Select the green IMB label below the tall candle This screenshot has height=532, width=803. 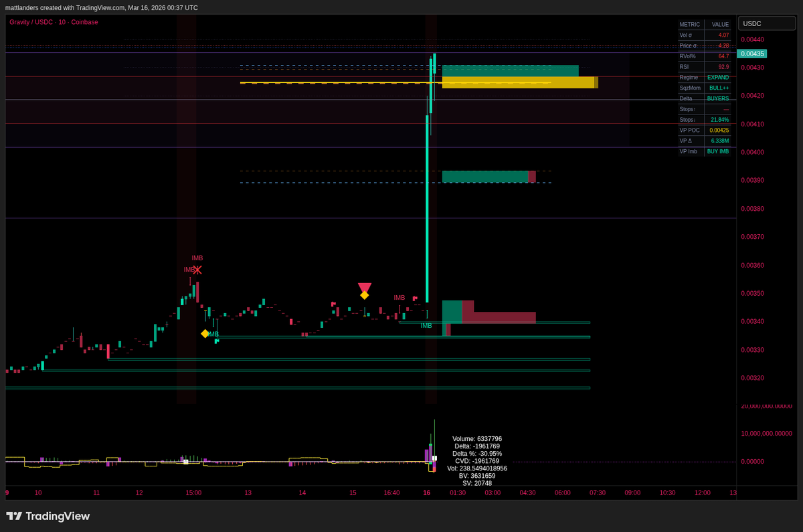[x=426, y=326]
